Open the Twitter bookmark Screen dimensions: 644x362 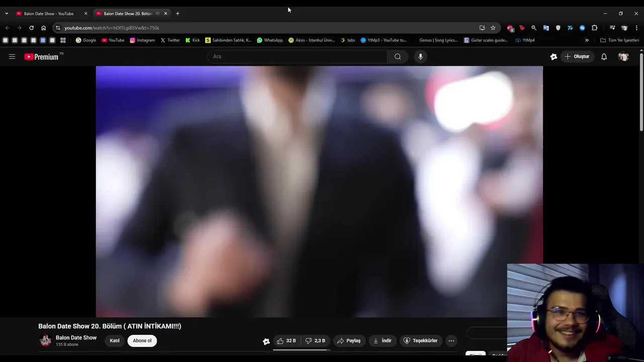pos(170,40)
